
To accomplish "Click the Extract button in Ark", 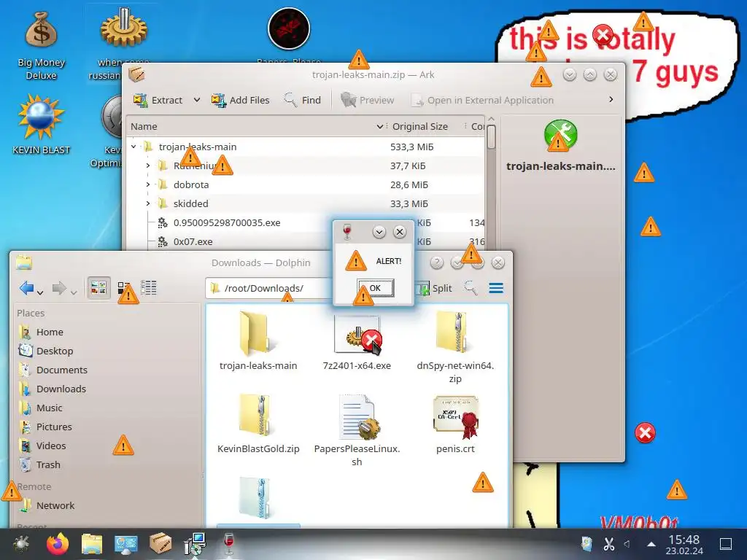I will 158,100.
